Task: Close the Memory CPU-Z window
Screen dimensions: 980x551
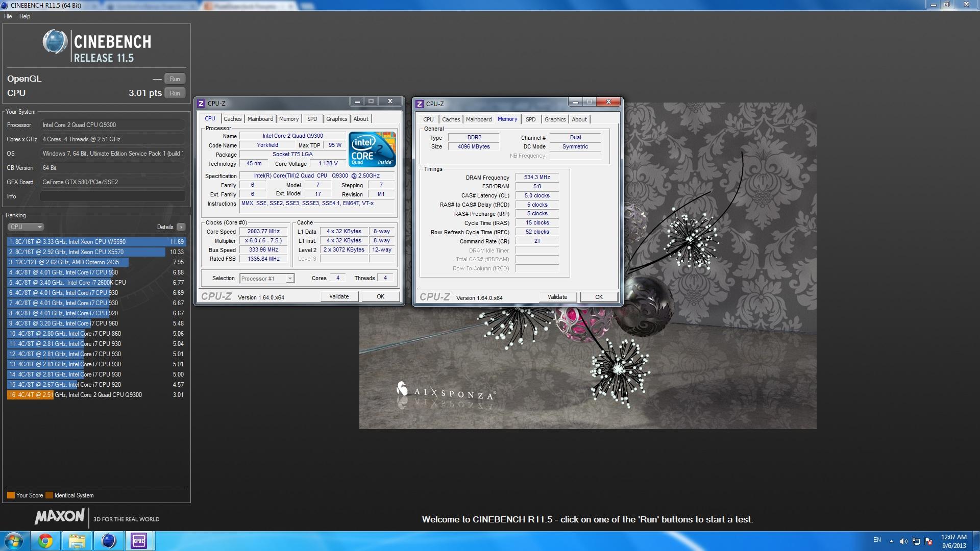Action: pos(608,102)
